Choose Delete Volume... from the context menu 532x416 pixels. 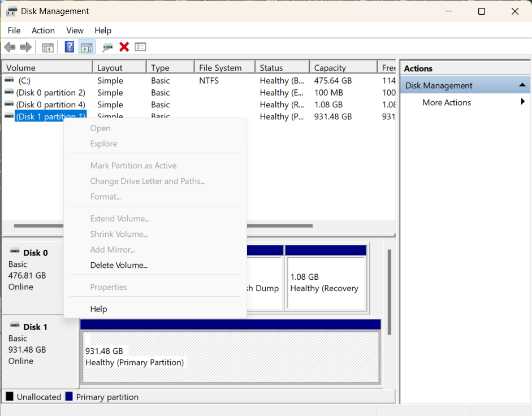[119, 265]
